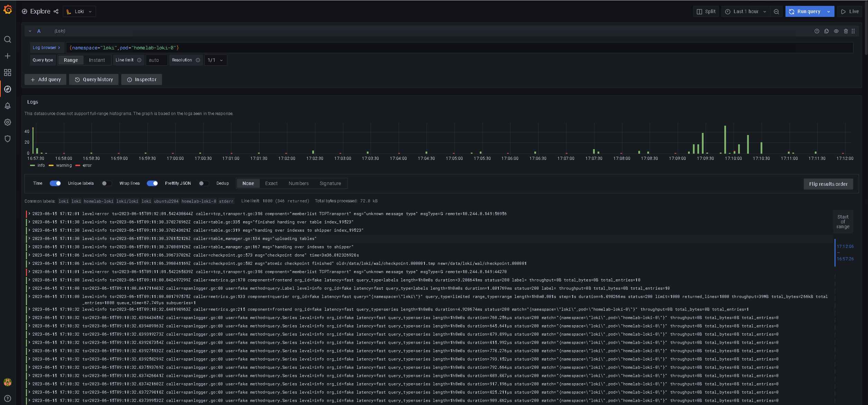
Task: Click the Resolution info icon
Action: 198,60
